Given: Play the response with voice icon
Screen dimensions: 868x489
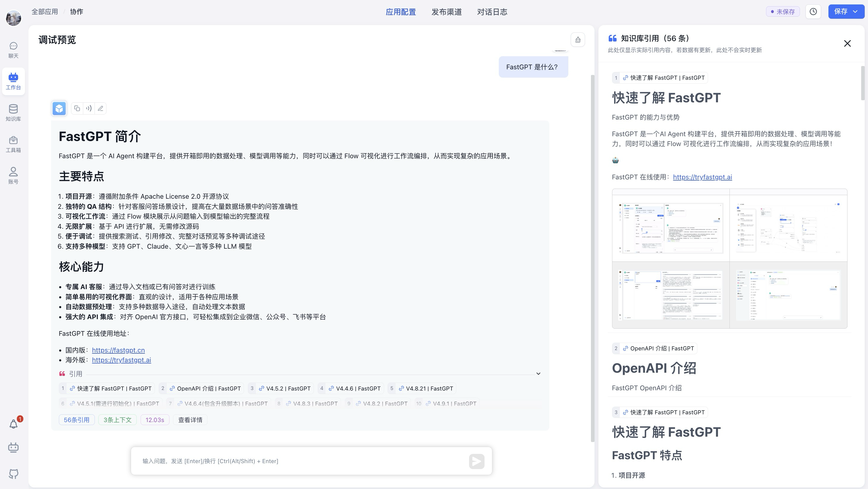Looking at the screenshot, I should coord(89,108).
